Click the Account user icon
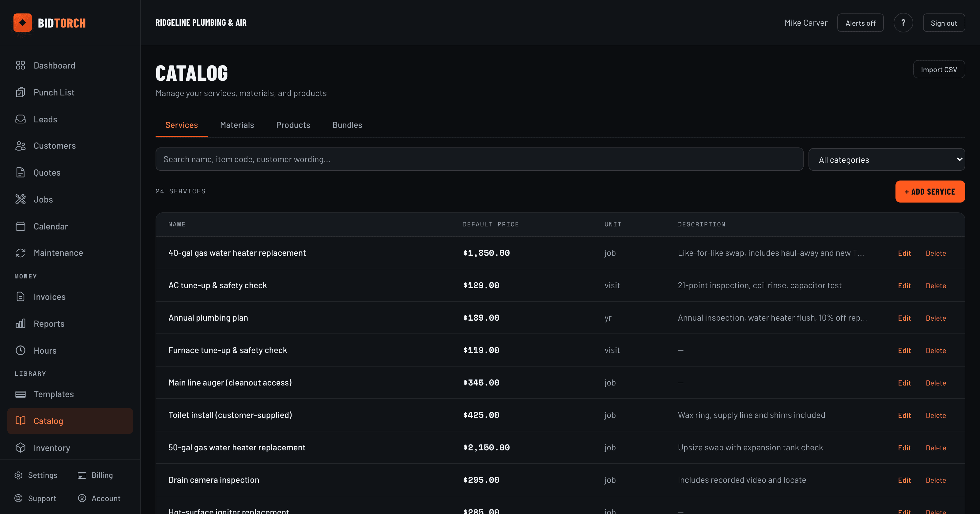 coord(82,498)
